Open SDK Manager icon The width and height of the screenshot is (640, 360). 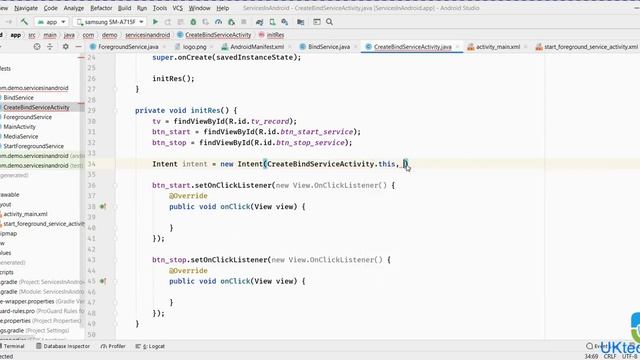coord(285,22)
